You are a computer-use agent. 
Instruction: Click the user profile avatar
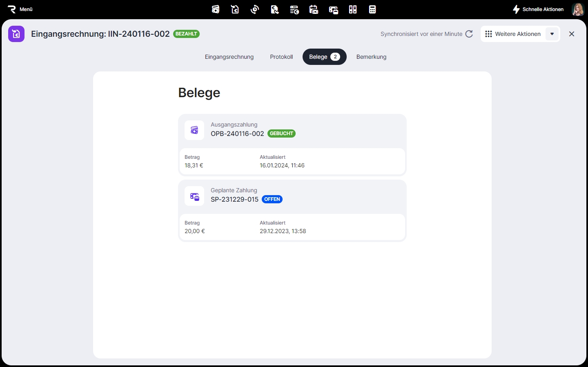578,9
